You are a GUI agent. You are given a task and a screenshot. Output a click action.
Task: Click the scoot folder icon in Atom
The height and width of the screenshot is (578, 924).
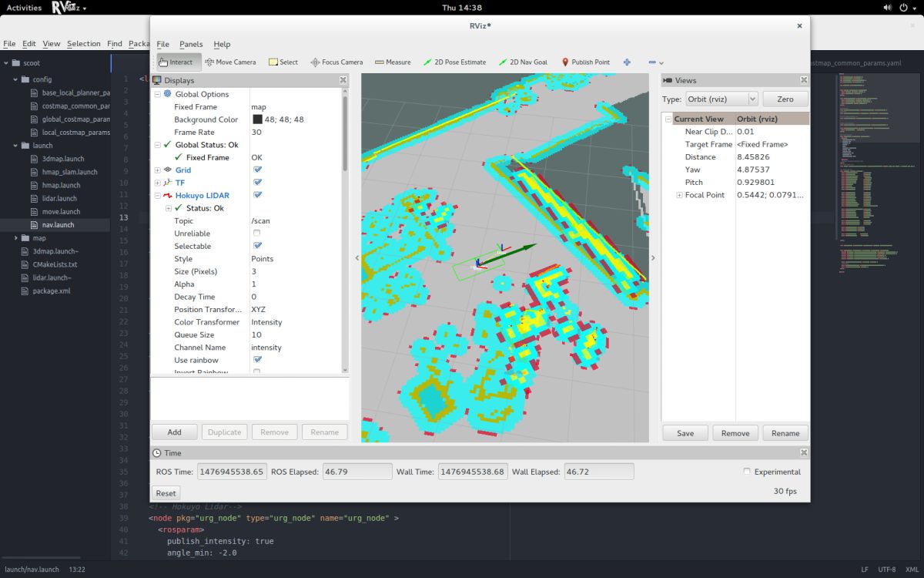click(x=16, y=63)
